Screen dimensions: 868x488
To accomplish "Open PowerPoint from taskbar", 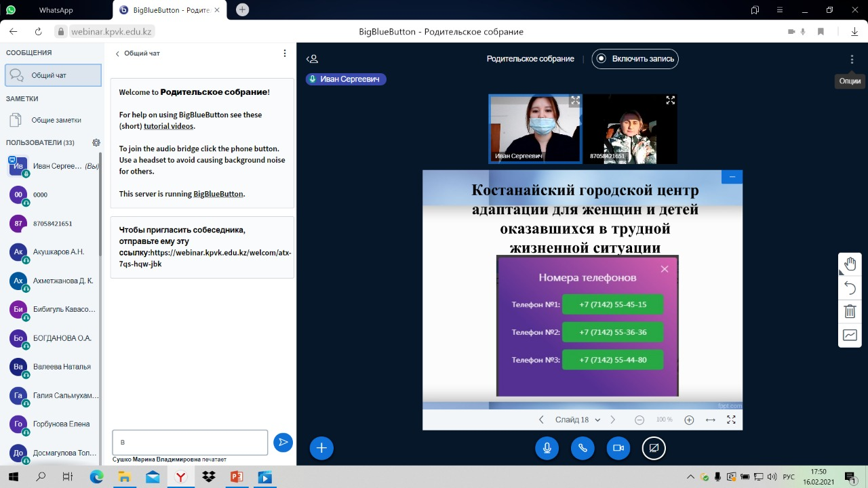I will tap(237, 477).
